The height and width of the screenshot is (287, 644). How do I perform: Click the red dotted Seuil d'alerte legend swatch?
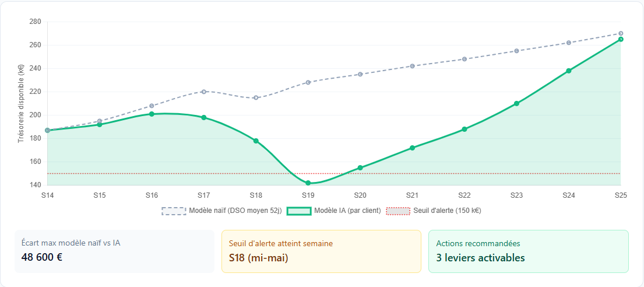point(399,211)
